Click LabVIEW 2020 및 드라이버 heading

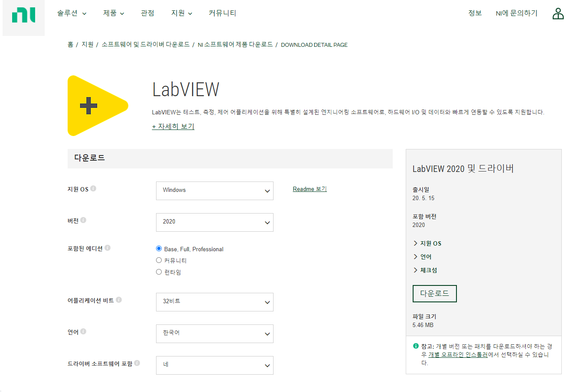(463, 168)
